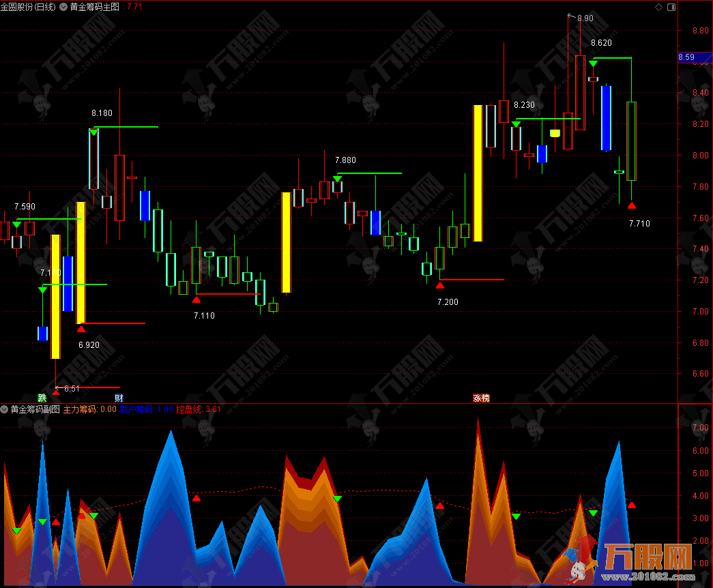713x588 pixels.
Task: Click the green 跌 marker tag
Action: [42, 398]
